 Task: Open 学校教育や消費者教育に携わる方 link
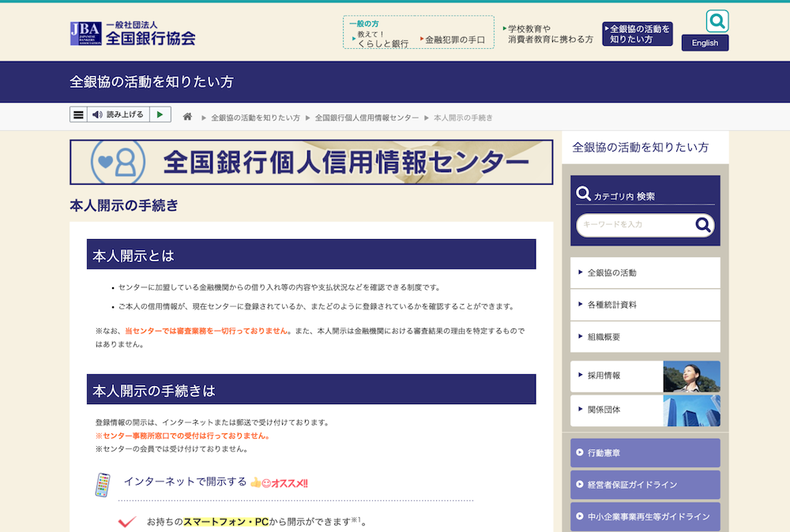click(548, 34)
